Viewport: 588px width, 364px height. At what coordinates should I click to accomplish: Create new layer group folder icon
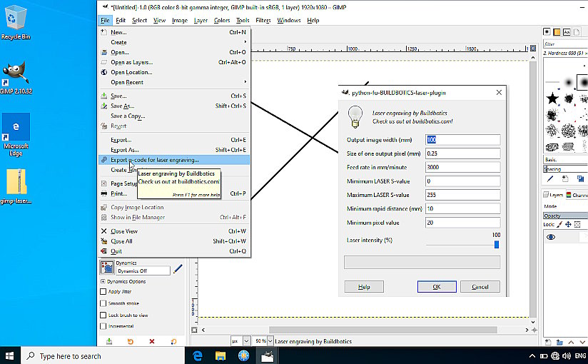click(x=559, y=342)
